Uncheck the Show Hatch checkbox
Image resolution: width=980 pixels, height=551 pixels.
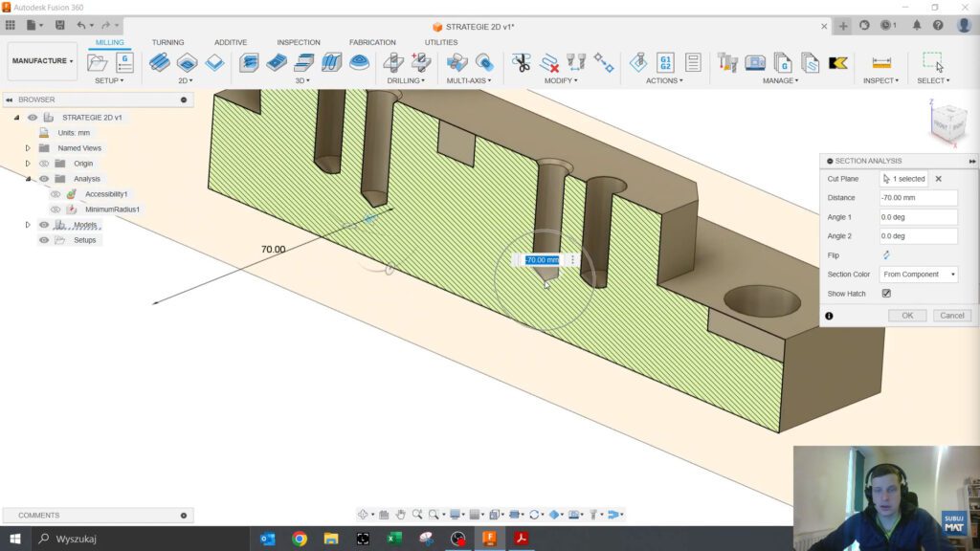[x=886, y=294]
